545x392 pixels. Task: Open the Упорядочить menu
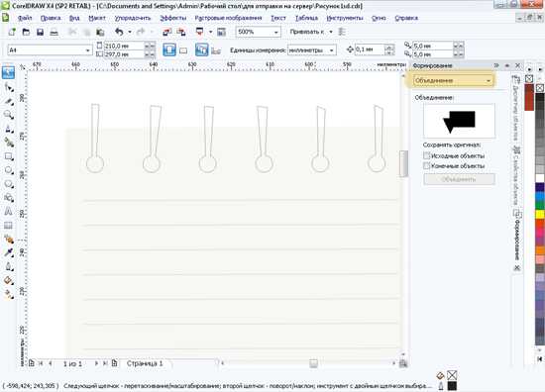pos(133,18)
